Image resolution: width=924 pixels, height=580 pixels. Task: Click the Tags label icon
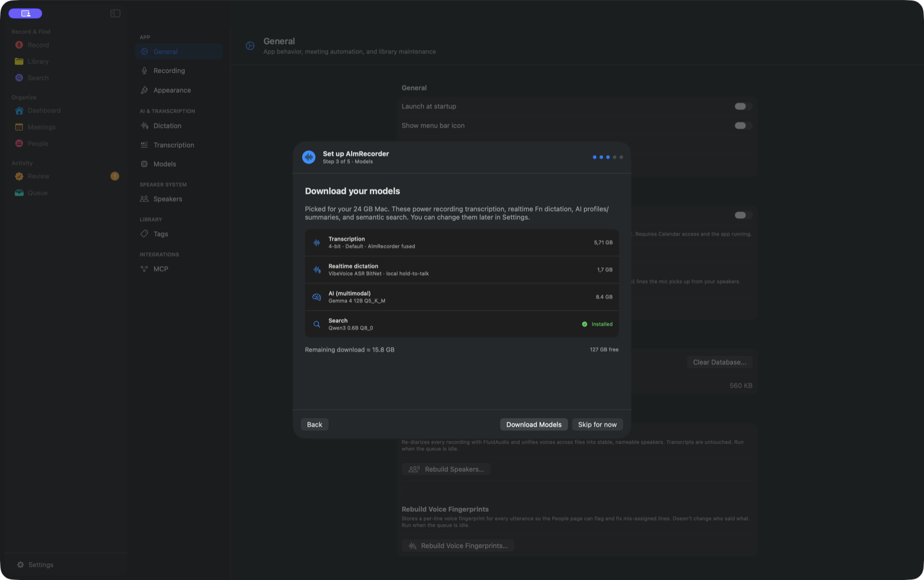[144, 234]
